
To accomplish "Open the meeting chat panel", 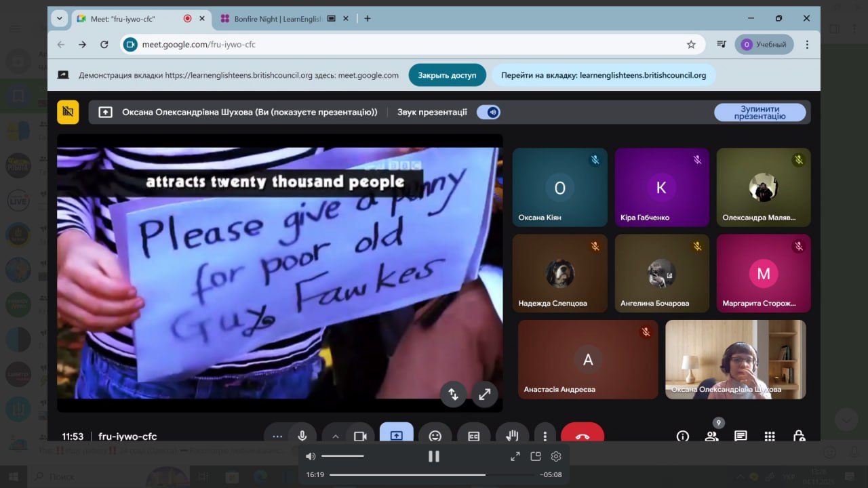I will 741,436.
